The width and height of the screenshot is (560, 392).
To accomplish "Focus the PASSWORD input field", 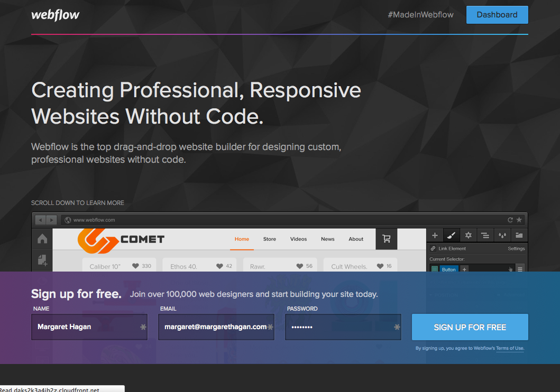I will click(x=343, y=326).
